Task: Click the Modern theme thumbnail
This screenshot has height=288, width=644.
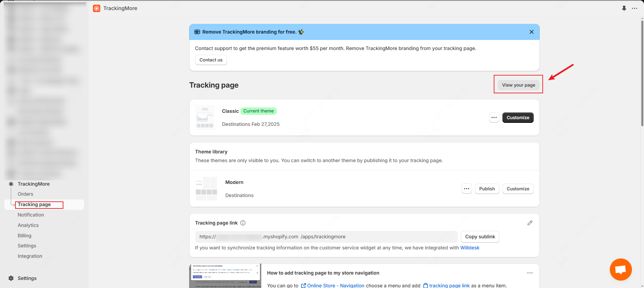Action: tap(206, 189)
